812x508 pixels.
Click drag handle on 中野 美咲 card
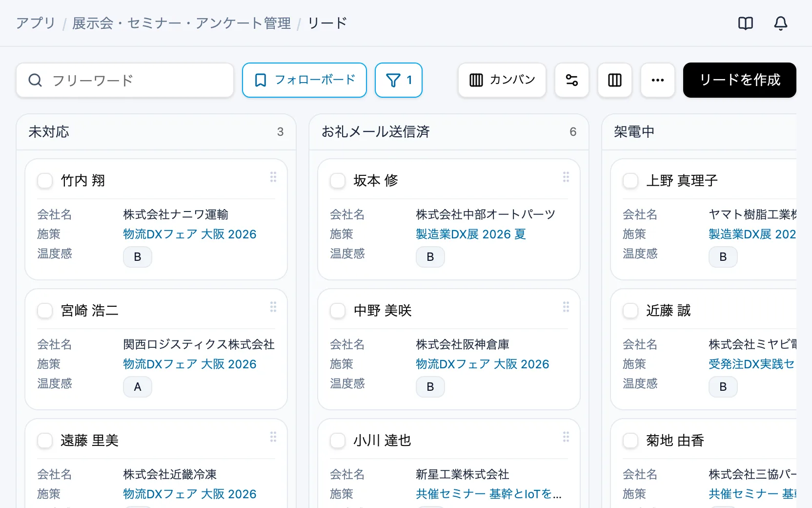pos(566,307)
